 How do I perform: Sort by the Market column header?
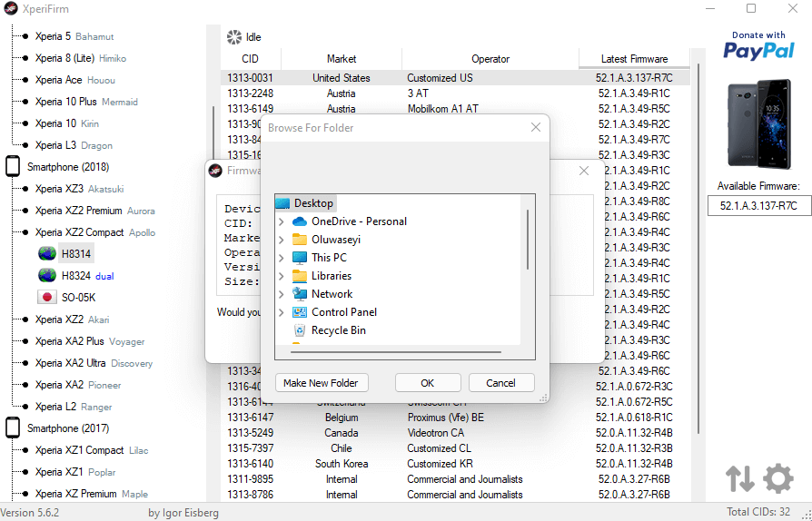coord(342,58)
